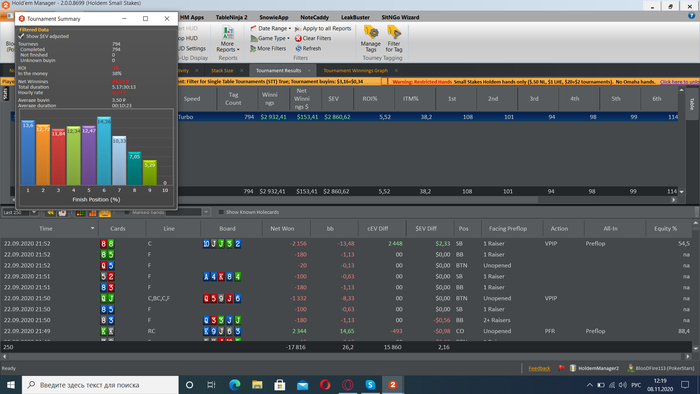Switch to the Stack Size tab
This screenshot has height=394, width=700.
click(222, 71)
